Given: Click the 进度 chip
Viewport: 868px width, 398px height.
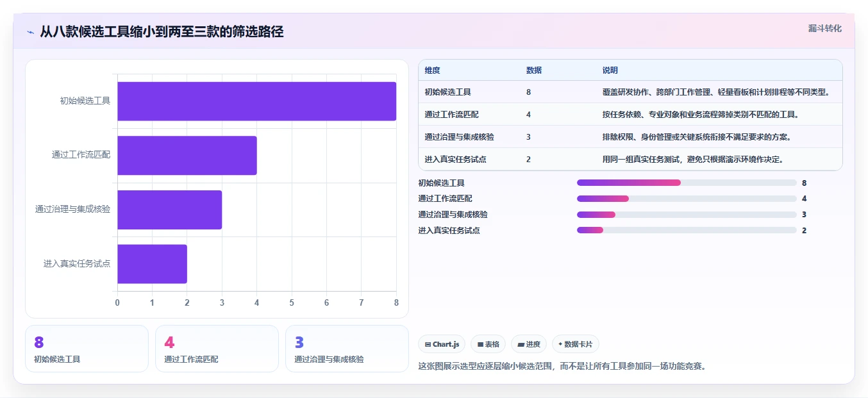Looking at the screenshot, I should point(529,344).
